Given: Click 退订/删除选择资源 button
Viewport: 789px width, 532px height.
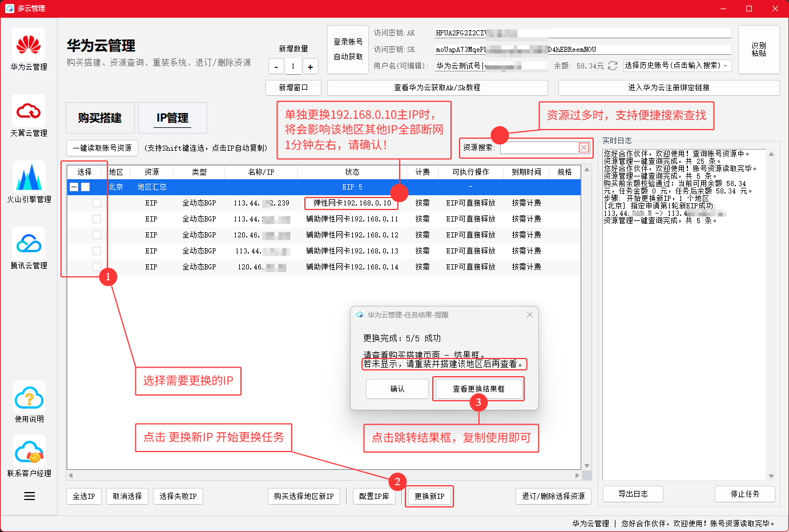Looking at the screenshot, I should point(554,497).
